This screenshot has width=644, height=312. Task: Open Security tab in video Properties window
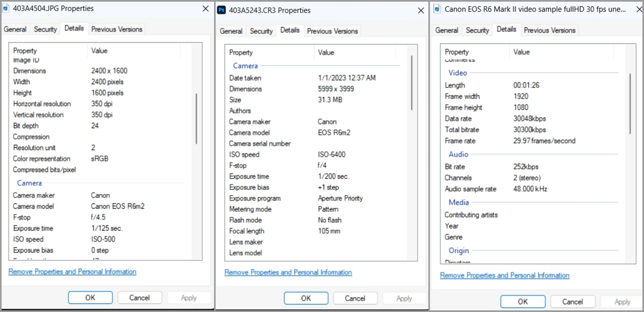477,30
